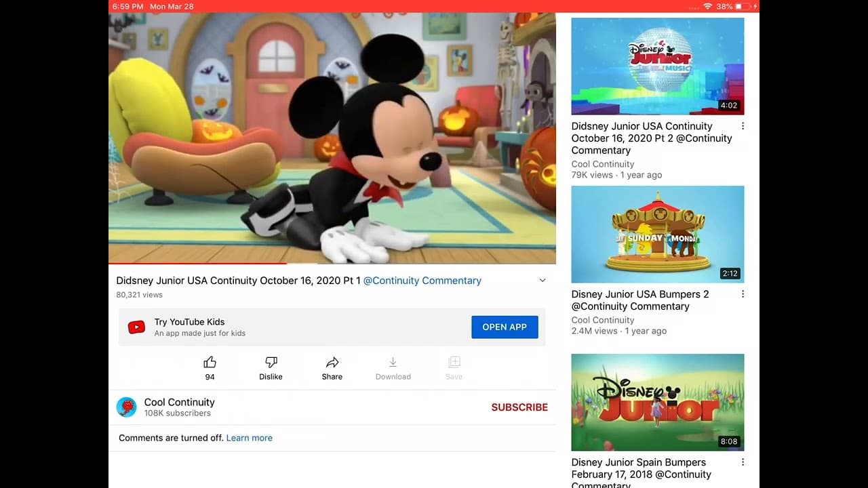
Task: Open Disney Junior Music thumbnail 4:02
Action: (x=658, y=66)
